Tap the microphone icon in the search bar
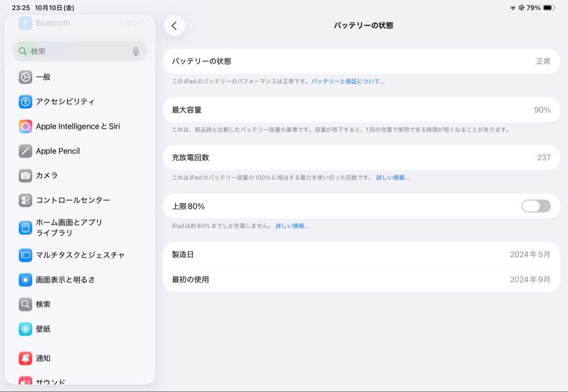Viewport: 568px width, 392px height. click(136, 51)
